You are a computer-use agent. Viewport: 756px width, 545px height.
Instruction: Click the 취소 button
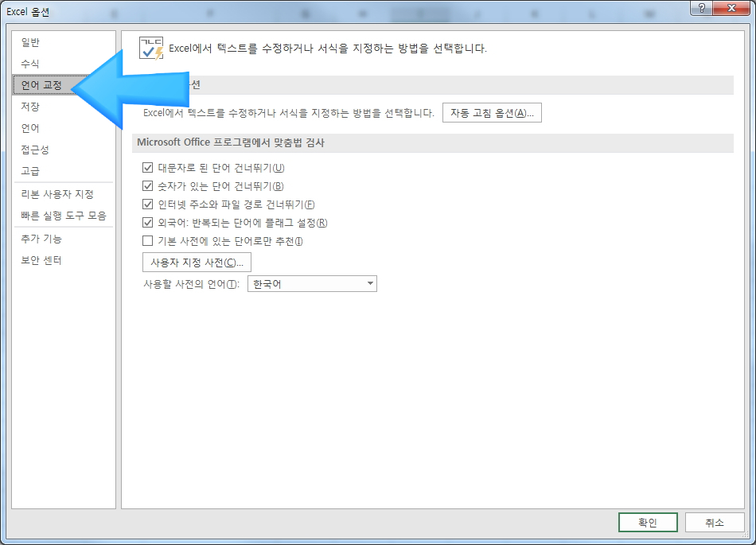[715, 523]
